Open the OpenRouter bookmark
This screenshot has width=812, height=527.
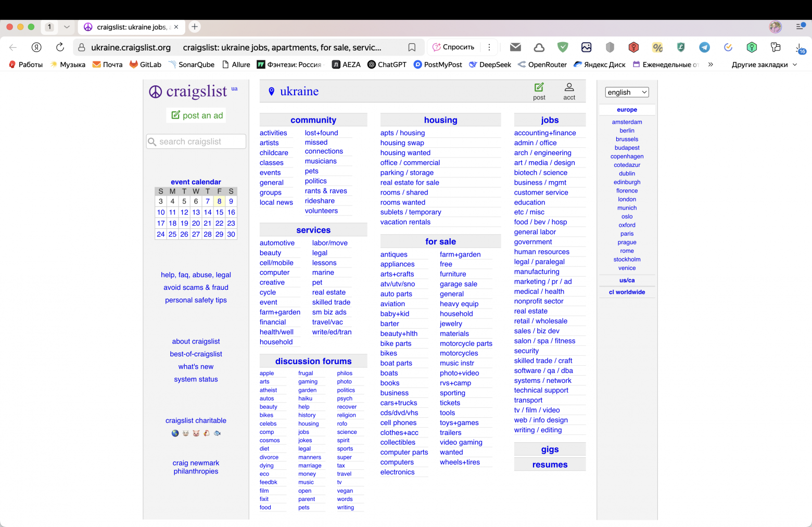click(x=542, y=65)
